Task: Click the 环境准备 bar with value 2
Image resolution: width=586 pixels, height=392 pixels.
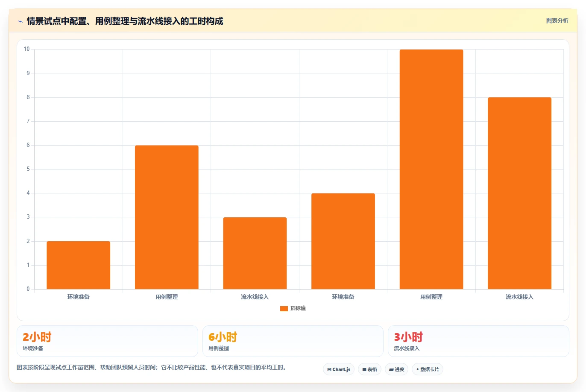Action: pos(79,265)
